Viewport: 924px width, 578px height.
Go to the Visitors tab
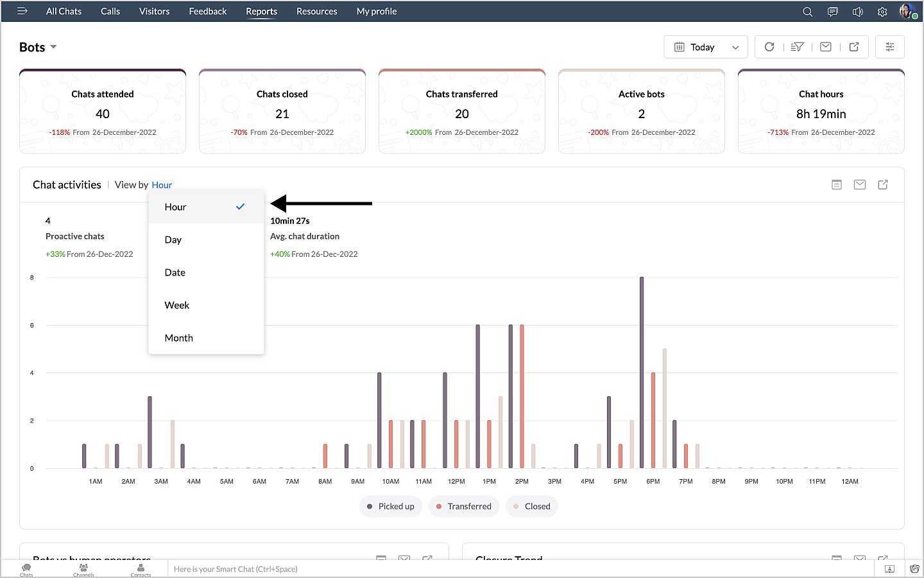click(154, 12)
